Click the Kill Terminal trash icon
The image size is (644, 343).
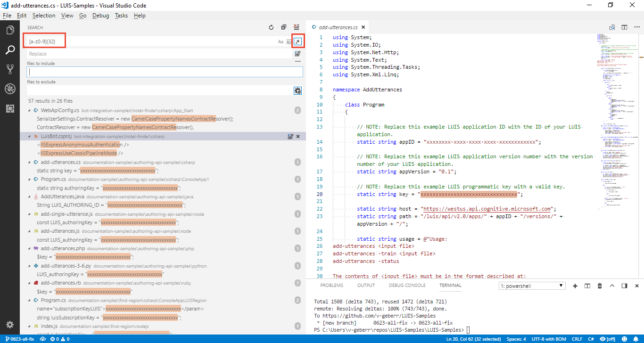coord(599,286)
